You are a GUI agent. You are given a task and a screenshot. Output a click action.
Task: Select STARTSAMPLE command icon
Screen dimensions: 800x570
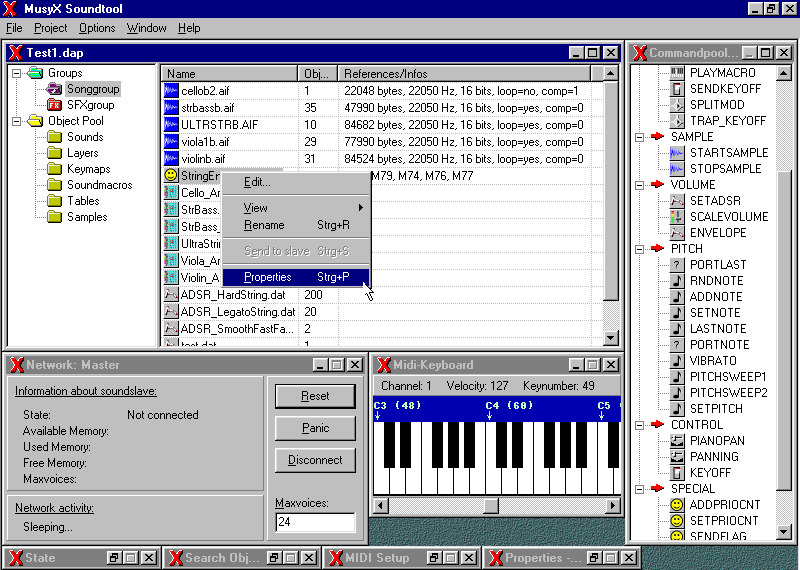pos(677,153)
